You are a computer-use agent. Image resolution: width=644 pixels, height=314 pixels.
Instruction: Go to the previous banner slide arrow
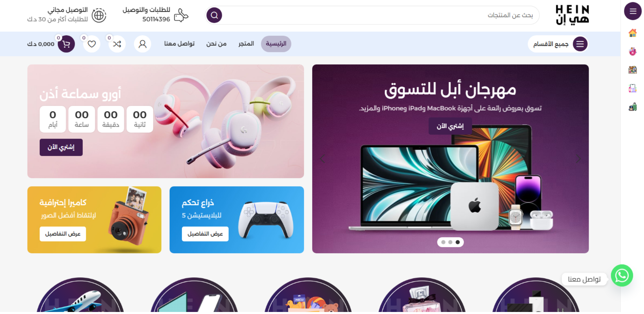(x=322, y=159)
